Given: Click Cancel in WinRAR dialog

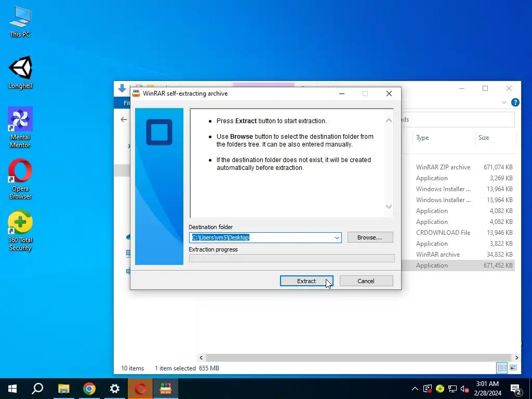Looking at the screenshot, I should pyautogui.click(x=366, y=281).
